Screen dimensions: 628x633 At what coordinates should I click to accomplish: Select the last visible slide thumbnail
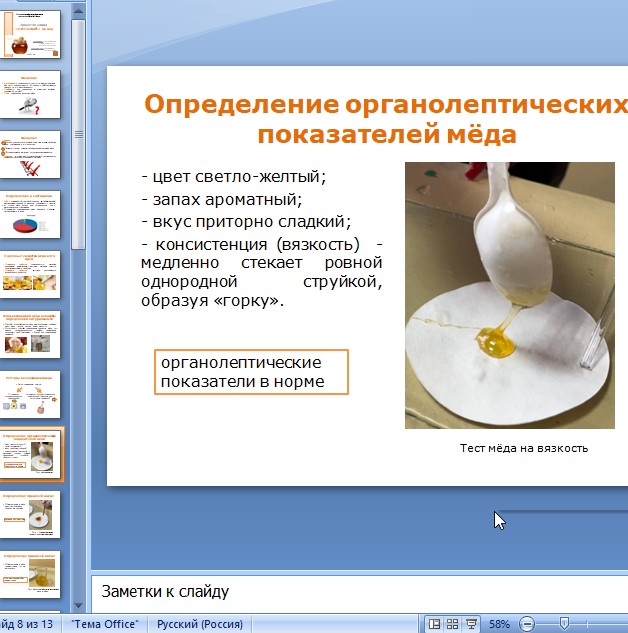pos(31,575)
